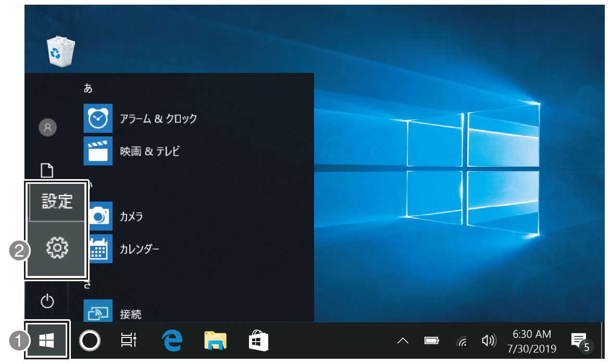Open File Explorer from the taskbar
The width and height of the screenshot is (611, 364).
coord(216,341)
